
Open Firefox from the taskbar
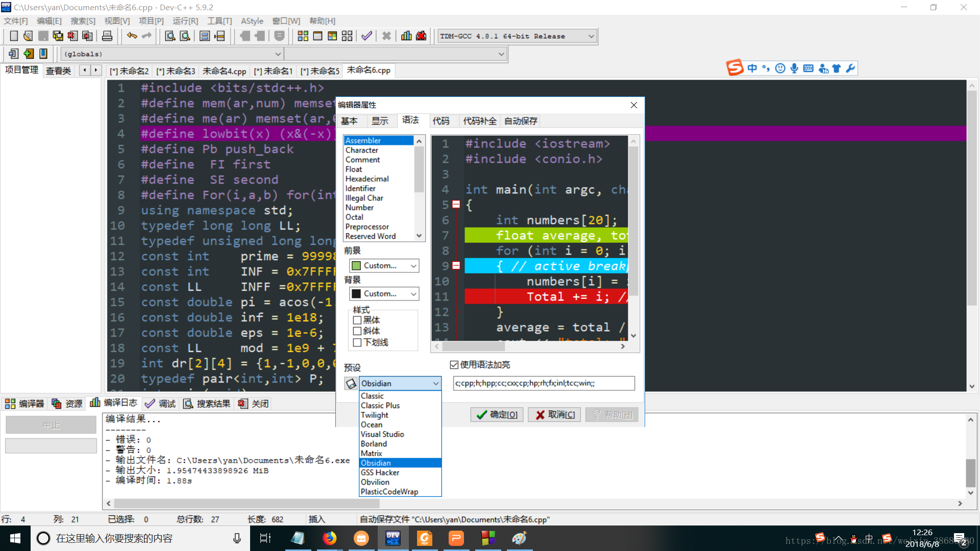[330, 538]
